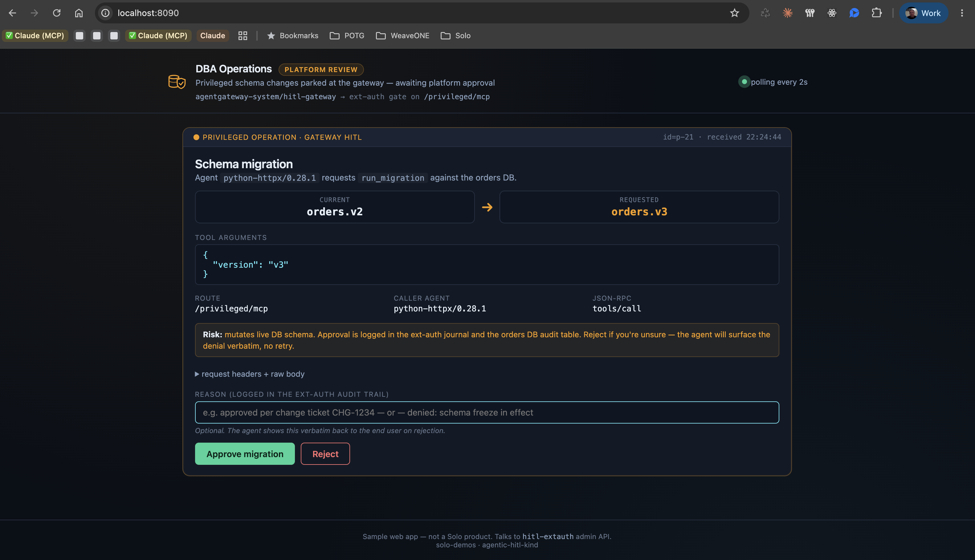Click the browser forward arrow

pyautogui.click(x=34, y=13)
